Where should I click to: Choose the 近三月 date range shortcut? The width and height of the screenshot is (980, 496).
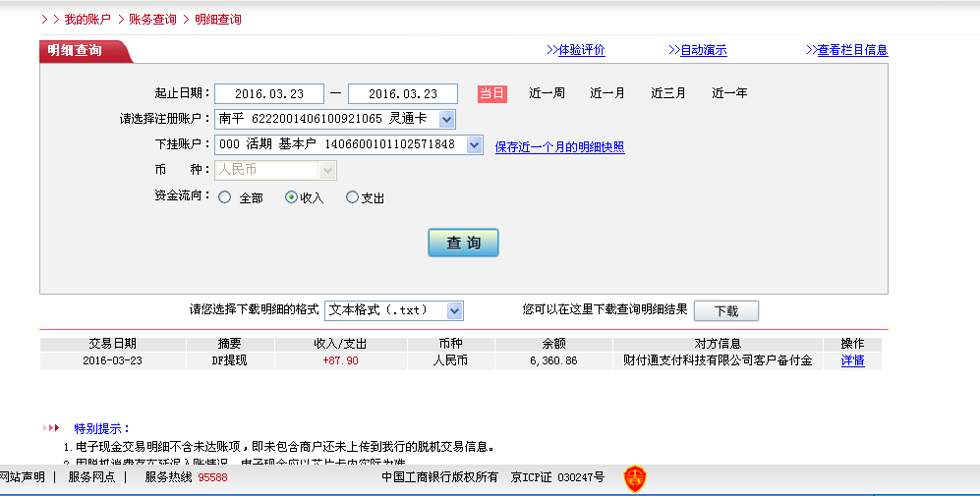coord(668,93)
